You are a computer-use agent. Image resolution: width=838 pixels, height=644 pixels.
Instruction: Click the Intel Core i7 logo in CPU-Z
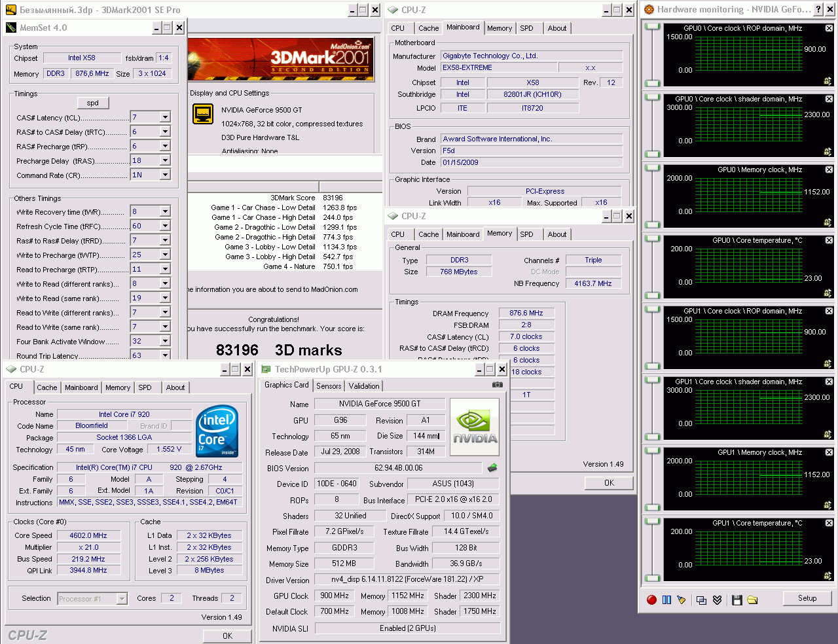tap(217, 431)
